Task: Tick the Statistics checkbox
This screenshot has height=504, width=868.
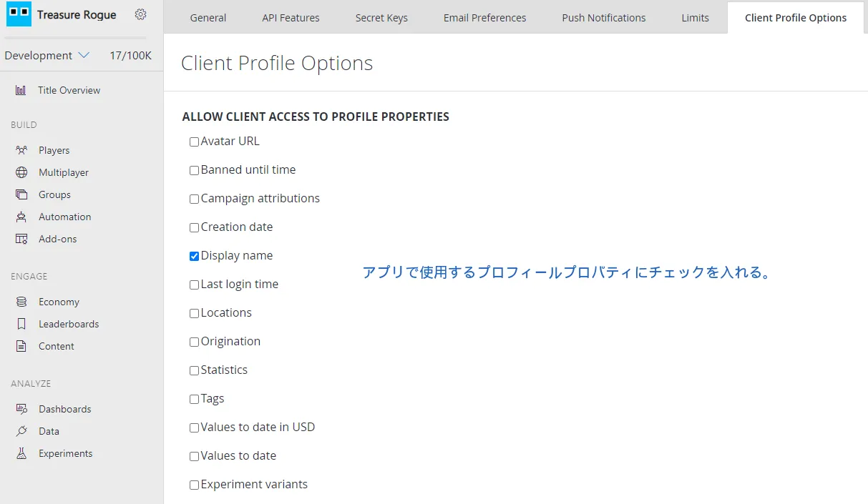Action: click(x=194, y=370)
